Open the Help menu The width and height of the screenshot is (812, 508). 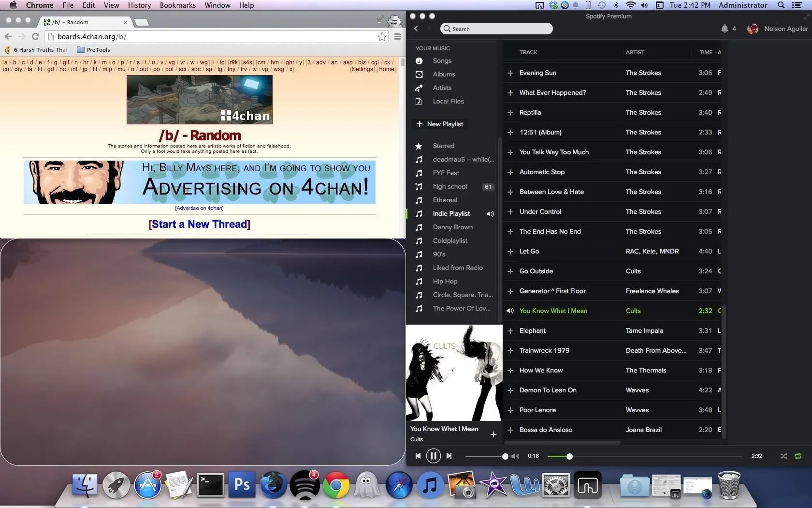[x=246, y=5]
